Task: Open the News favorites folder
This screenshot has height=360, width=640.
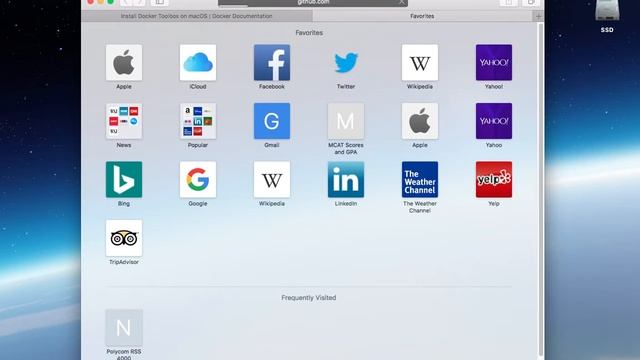Action: click(124, 121)
